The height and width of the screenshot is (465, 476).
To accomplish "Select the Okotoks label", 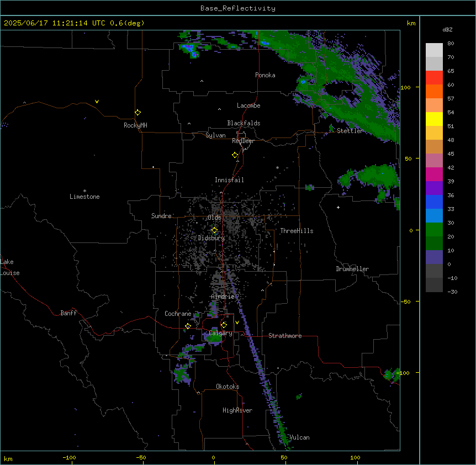I will (x=228, y=387).
